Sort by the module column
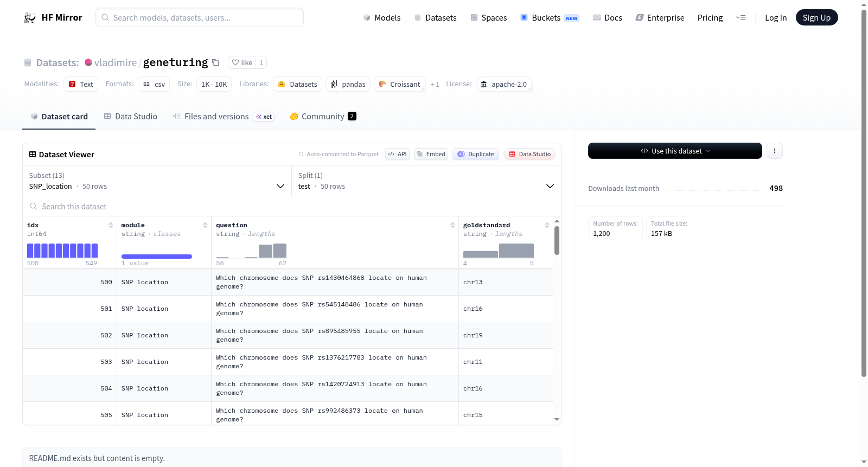This screenshot has height=467, width=868. tap(205, 225)
